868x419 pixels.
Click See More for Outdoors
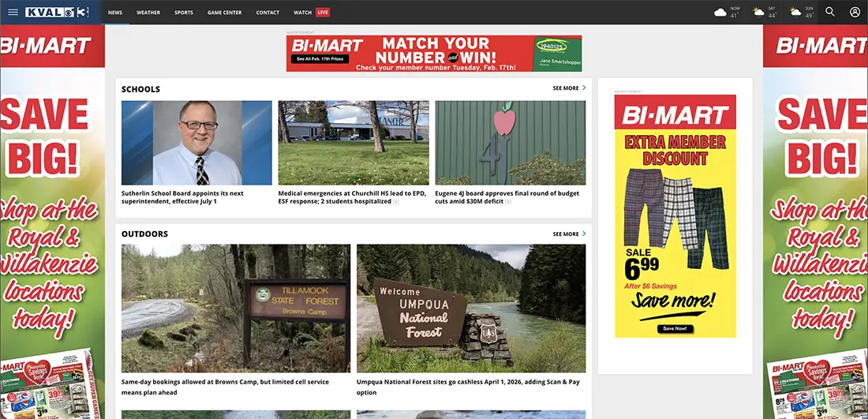[566, 234]
